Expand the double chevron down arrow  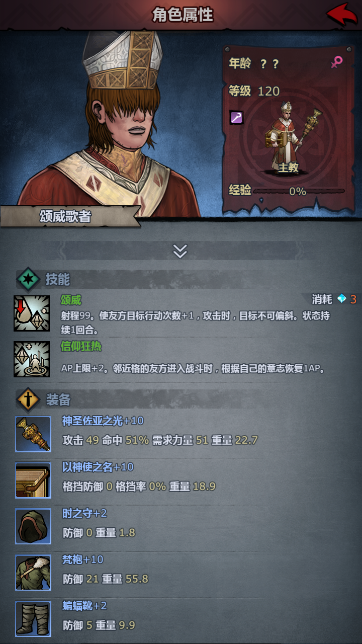tap(180, 251)
